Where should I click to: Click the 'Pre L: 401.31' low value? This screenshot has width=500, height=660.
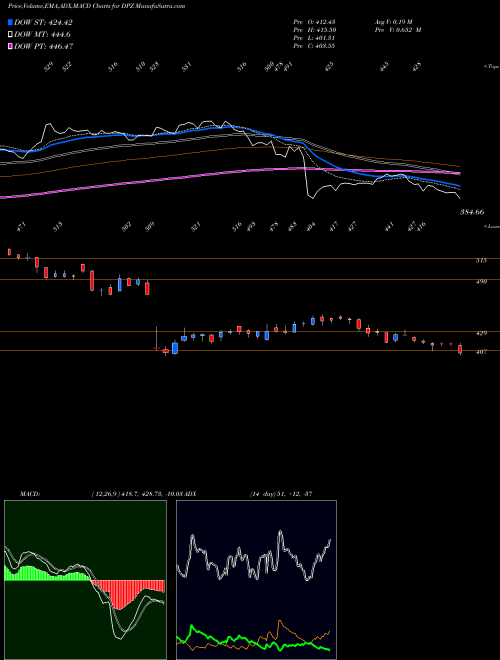(314, 38)
